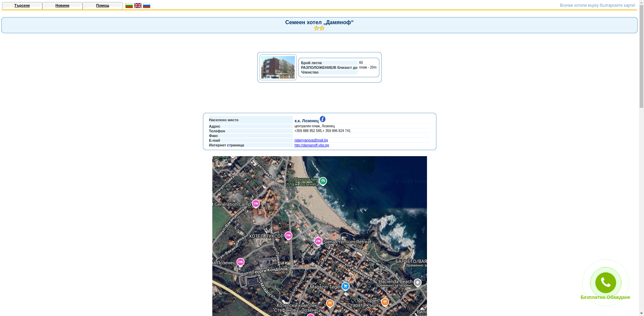Switch site language to Bulgarian flag
644x316 pixels.
tap(129, 6)
